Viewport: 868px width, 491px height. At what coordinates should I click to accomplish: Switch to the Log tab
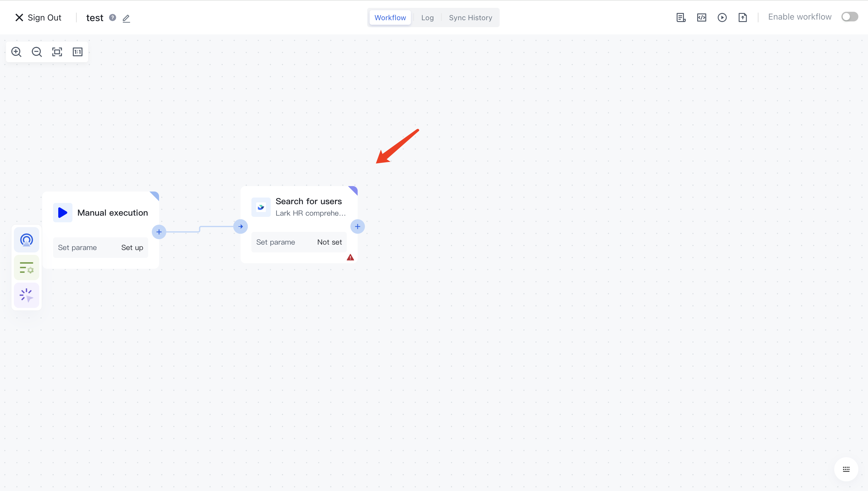point(427,17)
